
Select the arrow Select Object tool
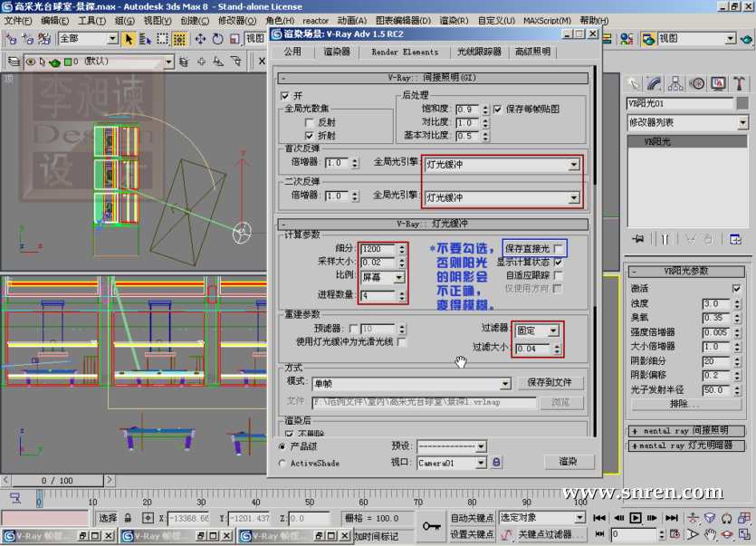(129, 39)
